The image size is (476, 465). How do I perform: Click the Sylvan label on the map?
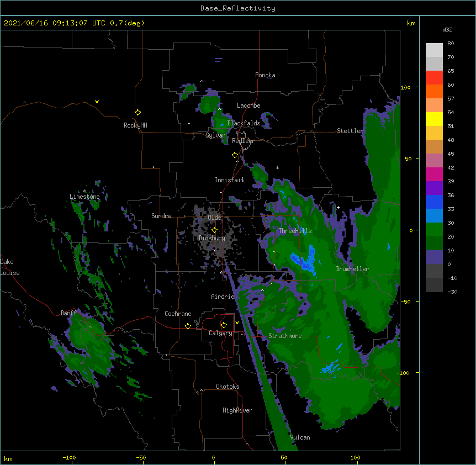pos(215,135)
